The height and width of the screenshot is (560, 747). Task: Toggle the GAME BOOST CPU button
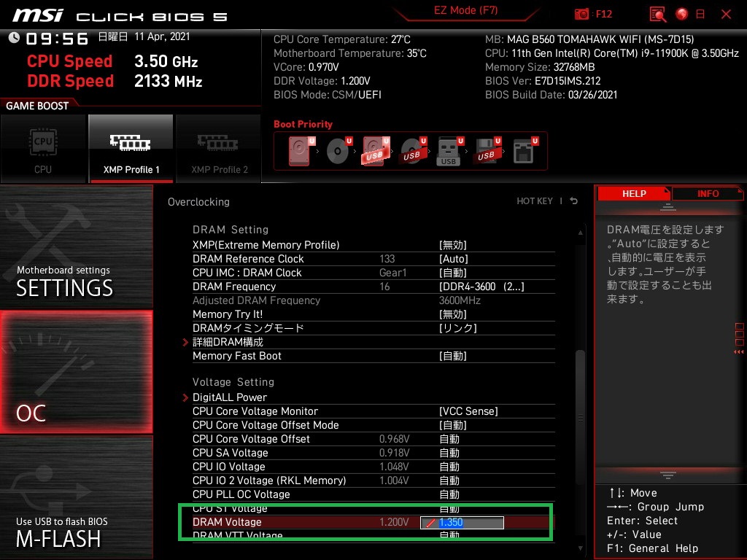(x=43, y=149)
